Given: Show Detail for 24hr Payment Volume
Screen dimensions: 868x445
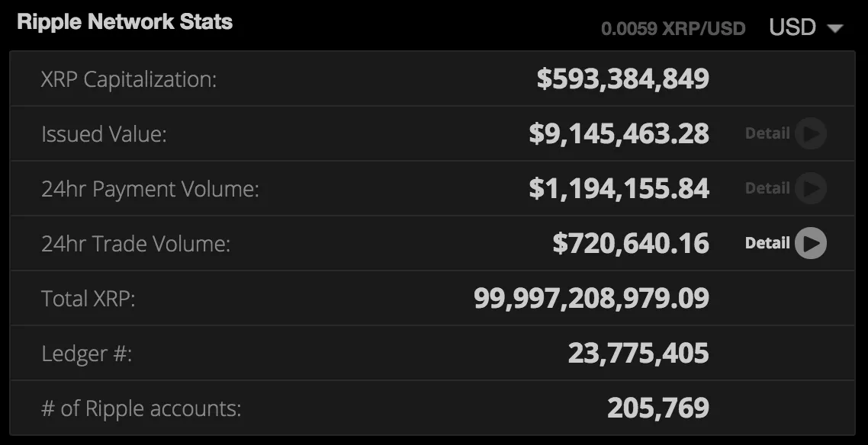Looking at the screenshot, I should (767, 188).
